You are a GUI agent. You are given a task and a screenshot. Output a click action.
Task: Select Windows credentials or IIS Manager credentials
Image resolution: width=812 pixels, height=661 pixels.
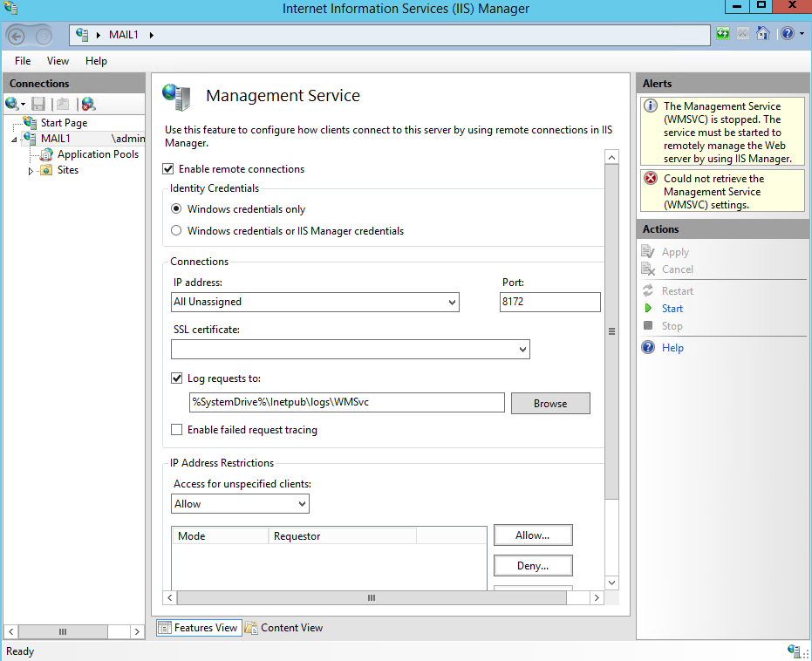[176, 230]
